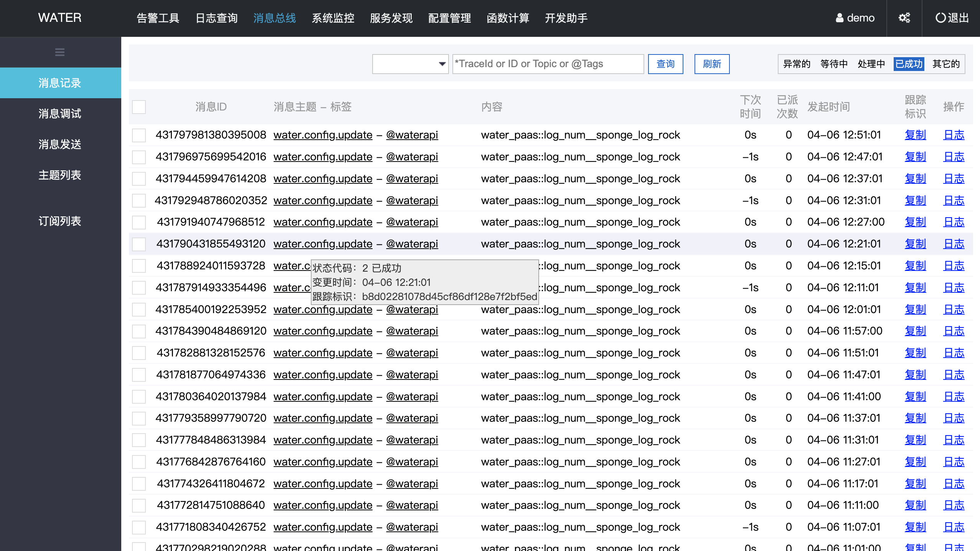
Task: Open water.config.update topic in 12:51:01 row
Action: coord(323,135)
